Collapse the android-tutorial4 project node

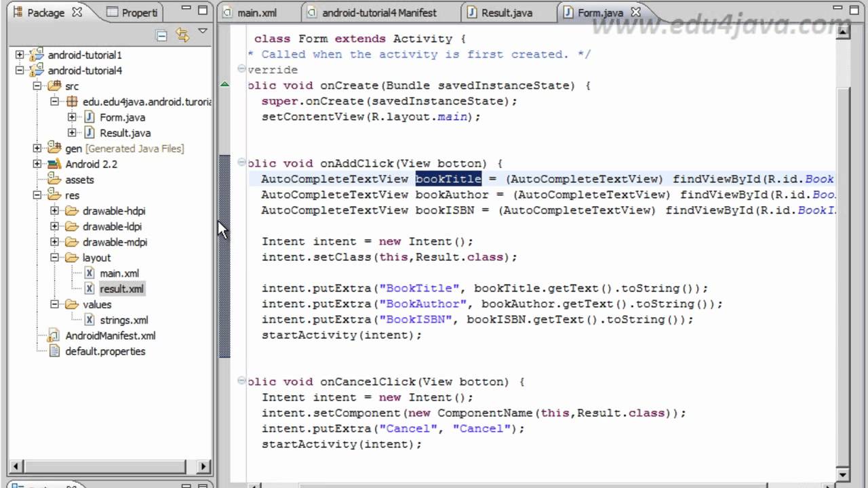pos(19,70)
